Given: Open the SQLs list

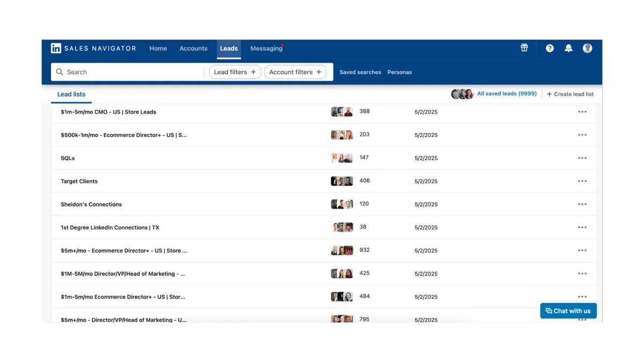Looking at the screenshot, I should pyautogui.click(x=68, y=158).
